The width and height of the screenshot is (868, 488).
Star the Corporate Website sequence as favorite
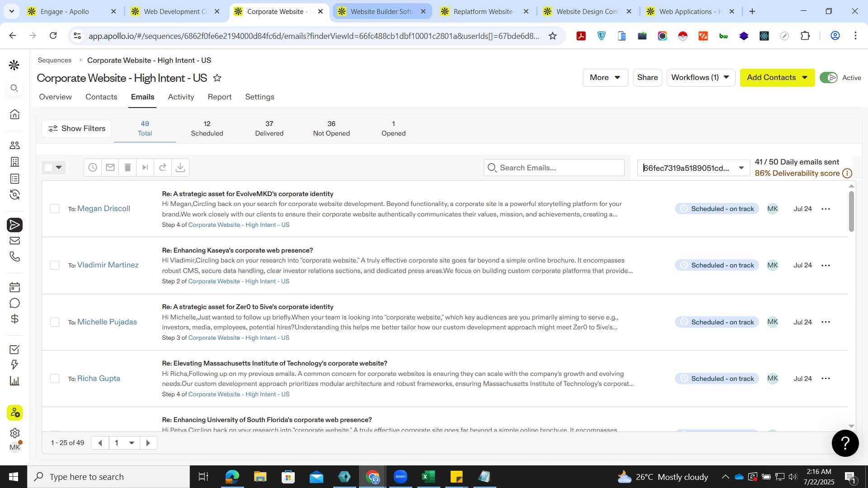pyautogui.click(x=217, y=78)
